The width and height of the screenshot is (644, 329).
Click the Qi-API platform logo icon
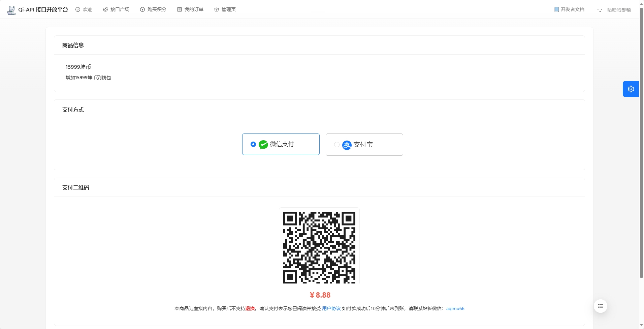[x=11, y=10]
